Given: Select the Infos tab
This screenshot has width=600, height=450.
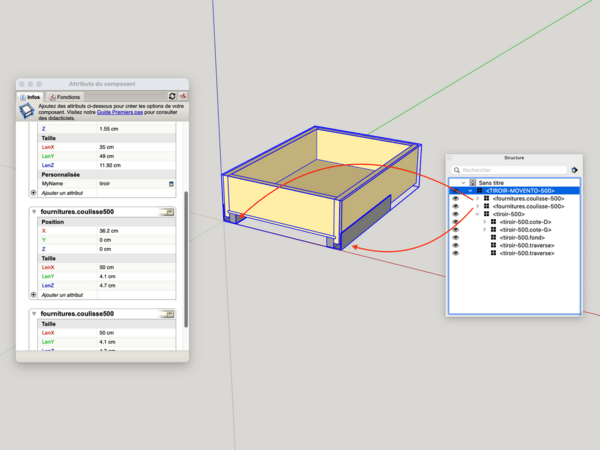Looking at the screenshot, I should [x=29, y=96].
